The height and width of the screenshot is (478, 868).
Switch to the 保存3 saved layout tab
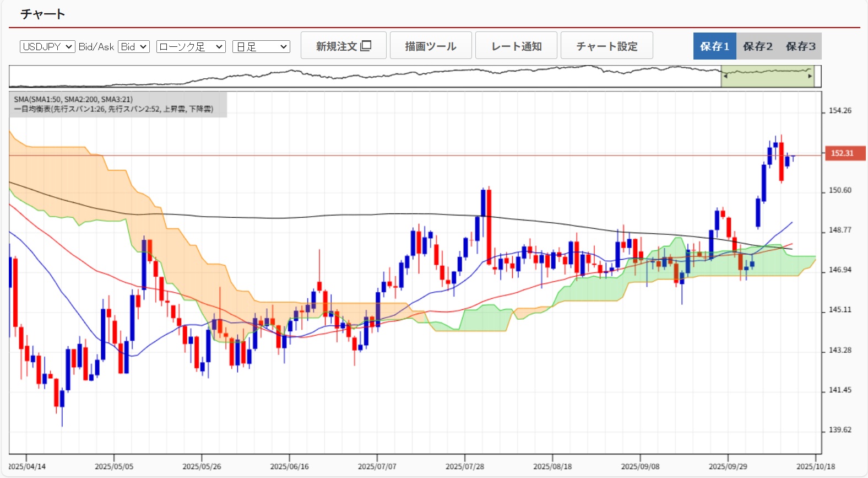pyautogui.click(x=800, y=46)
